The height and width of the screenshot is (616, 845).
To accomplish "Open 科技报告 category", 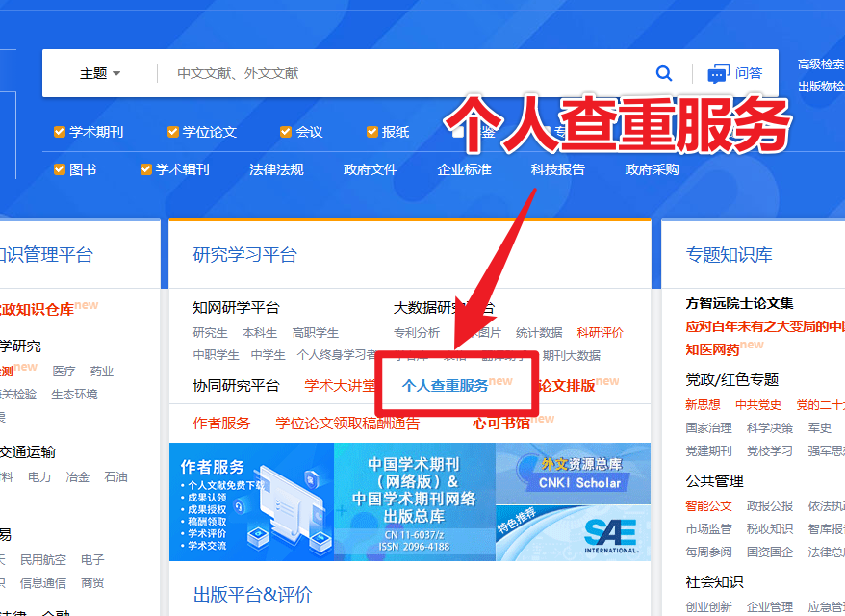I will 558,169.
